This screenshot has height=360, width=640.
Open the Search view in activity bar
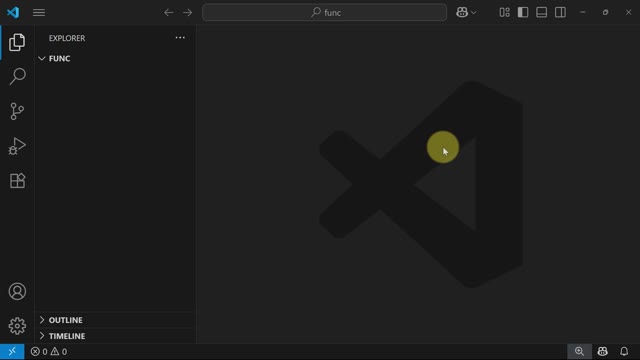17,76
